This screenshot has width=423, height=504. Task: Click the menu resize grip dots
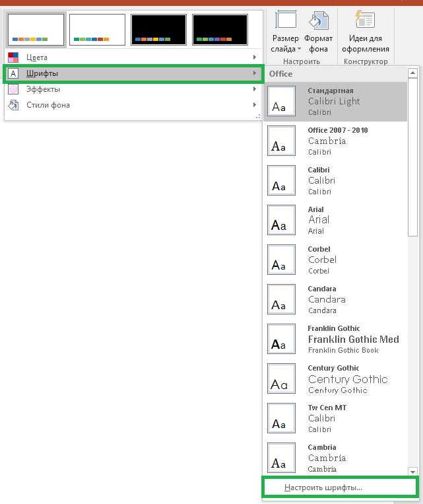pos(258,117)
